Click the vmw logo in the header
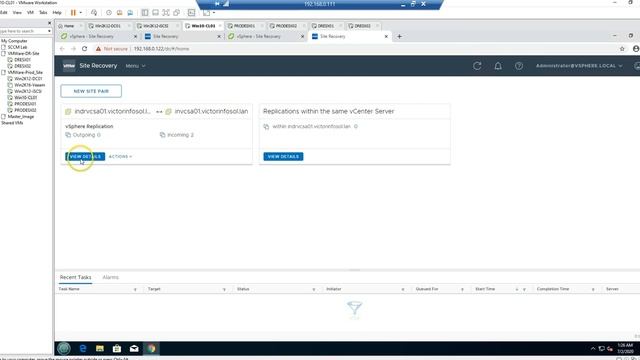 click(69, 66)
